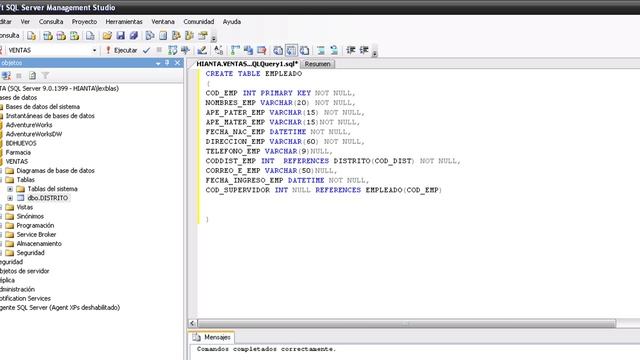The width and height of the screenshot is (640, 360).
Task: Display the estimated execution plan icon
Action: tap(173, 50)
